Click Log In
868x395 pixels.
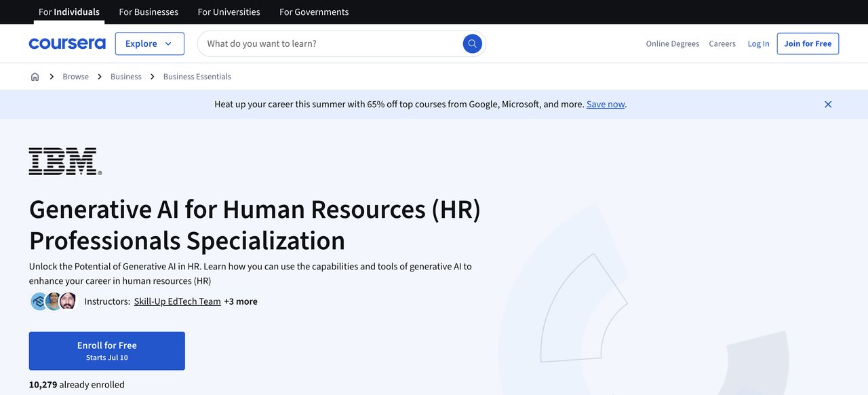point(758,43)
